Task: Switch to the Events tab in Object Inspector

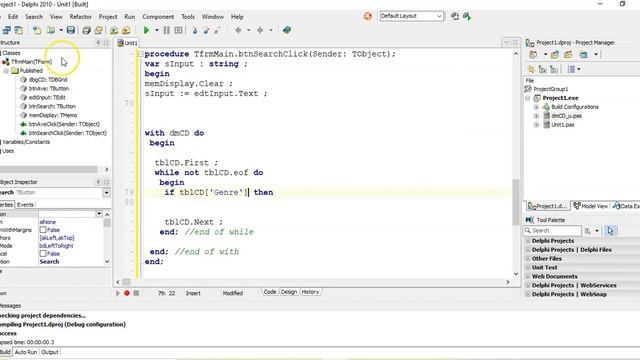Action: coord(25,204)
